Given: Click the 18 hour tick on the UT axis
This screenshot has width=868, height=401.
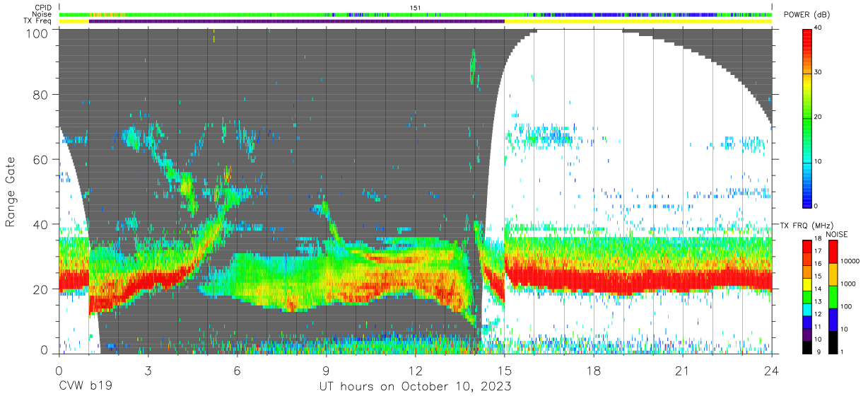Looking at the screenshot, I should click(593, 371).
